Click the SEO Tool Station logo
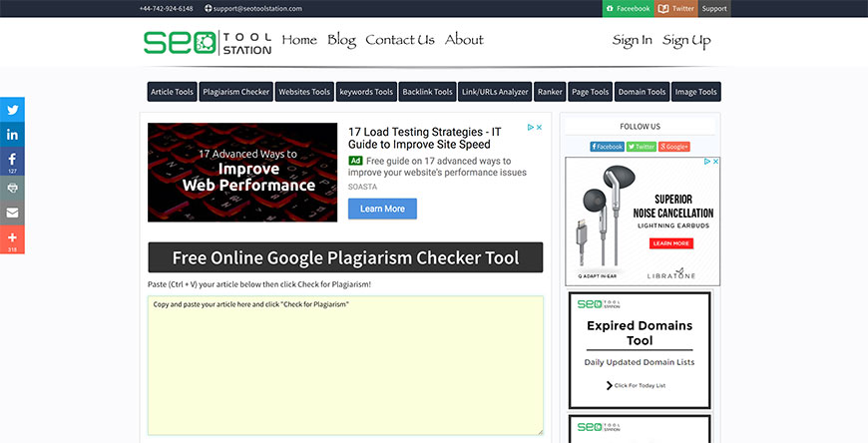The width and height of the screenshot is (868, 443). tap(207, 41)
